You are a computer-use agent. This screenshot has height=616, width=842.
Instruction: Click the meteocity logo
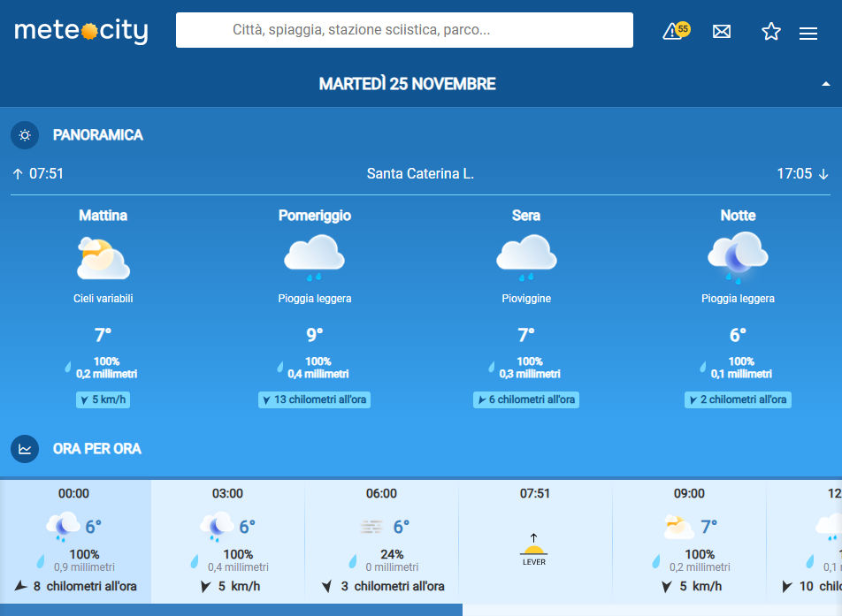(x=81, y=31)
